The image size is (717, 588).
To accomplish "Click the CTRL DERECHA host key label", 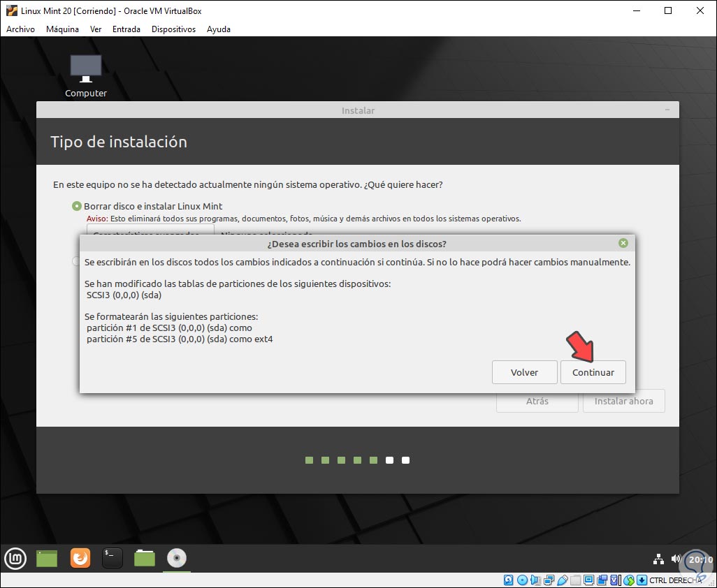I will (x=675, y=580).
